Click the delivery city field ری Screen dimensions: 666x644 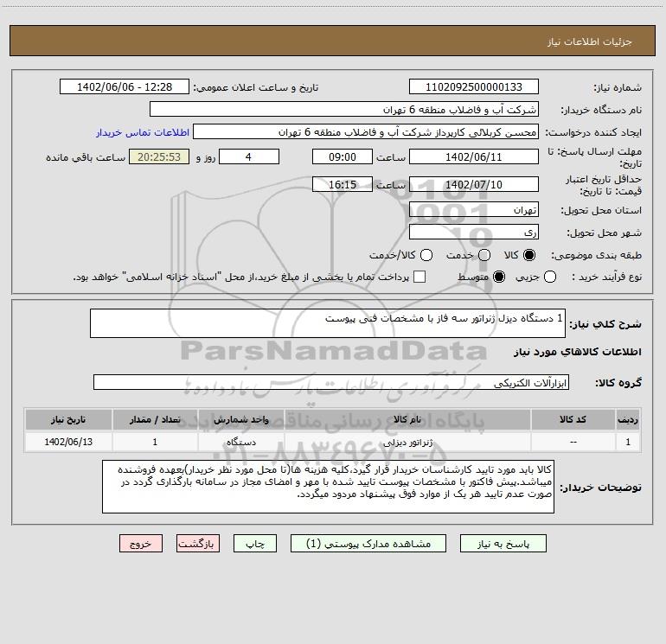[x=474, y=232]
